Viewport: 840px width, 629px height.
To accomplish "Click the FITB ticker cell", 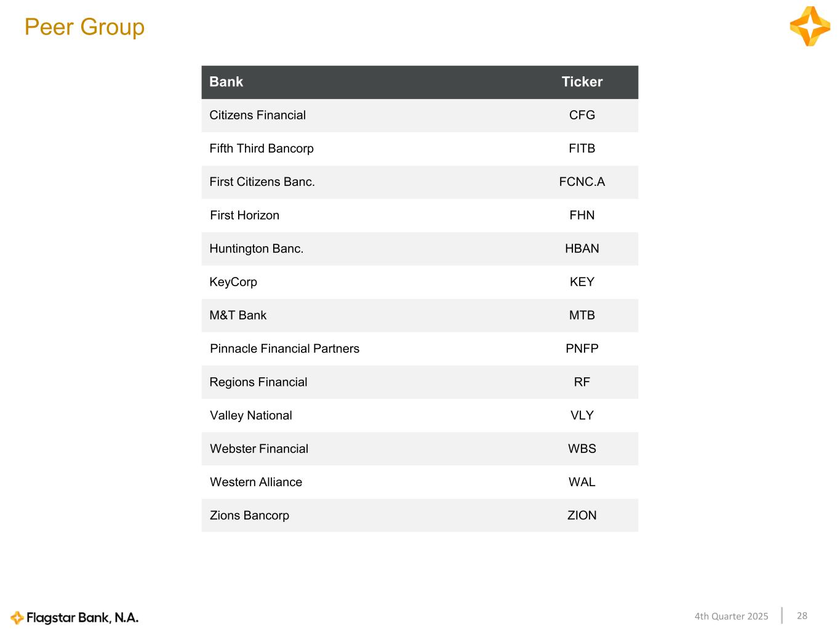I will [x=582, y=148].
